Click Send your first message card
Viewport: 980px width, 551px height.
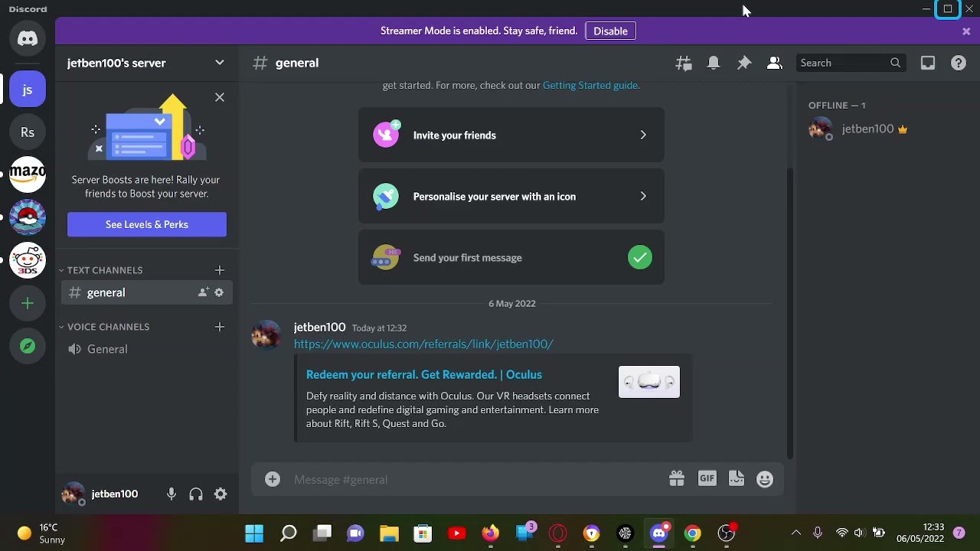pos(511,258)
